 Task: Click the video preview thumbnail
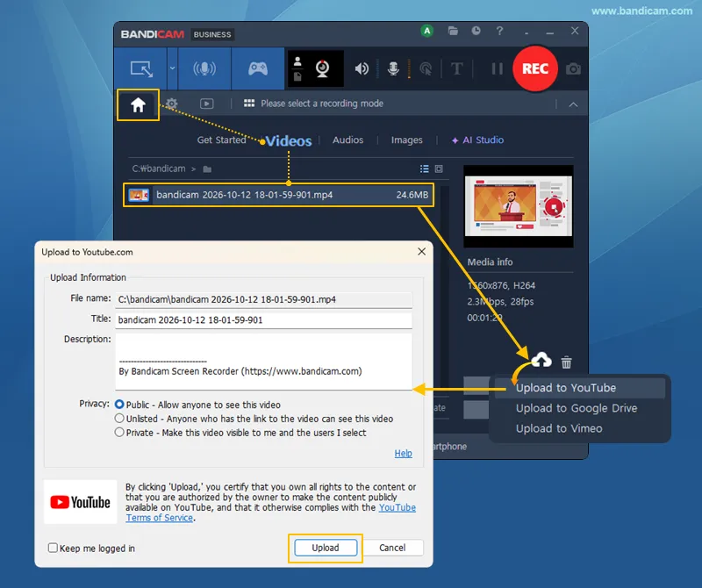pyautogui.click(x=518, y=206)
